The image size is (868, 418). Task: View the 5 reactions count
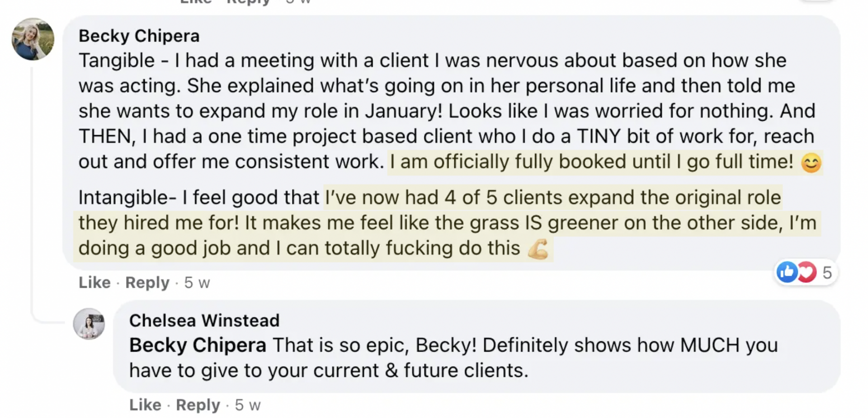[827, 272]
